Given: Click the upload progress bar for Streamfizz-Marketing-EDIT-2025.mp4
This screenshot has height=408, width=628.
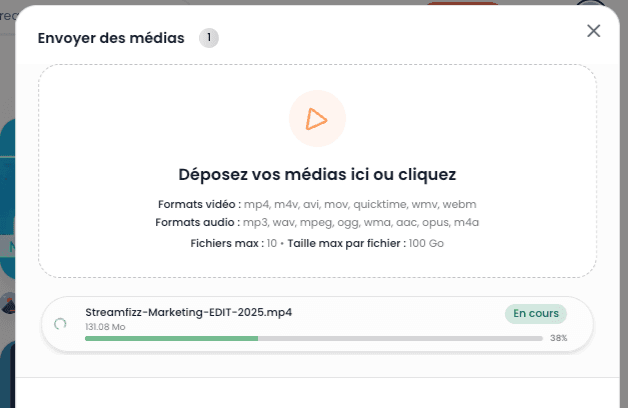Looking at the screenshot, I should (314, 339).
